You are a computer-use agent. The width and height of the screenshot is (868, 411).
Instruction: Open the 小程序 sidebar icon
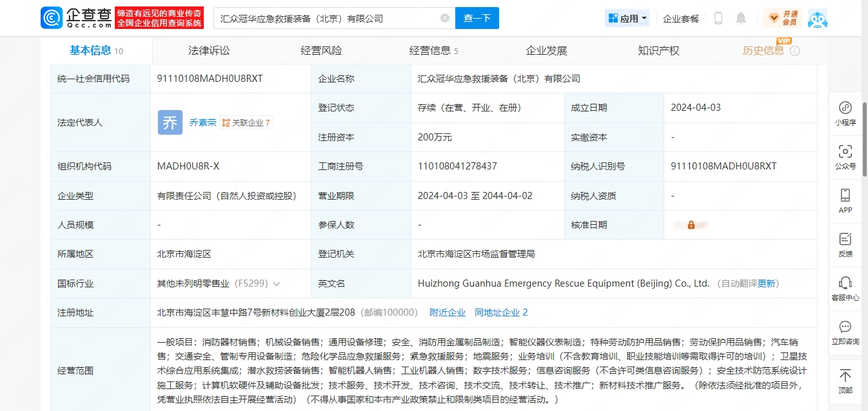pos(845,113)
